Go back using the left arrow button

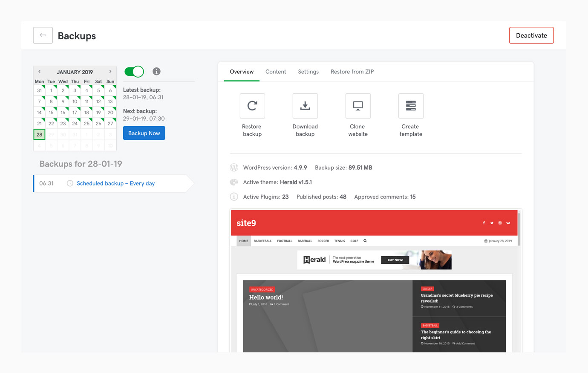point(43,35)
